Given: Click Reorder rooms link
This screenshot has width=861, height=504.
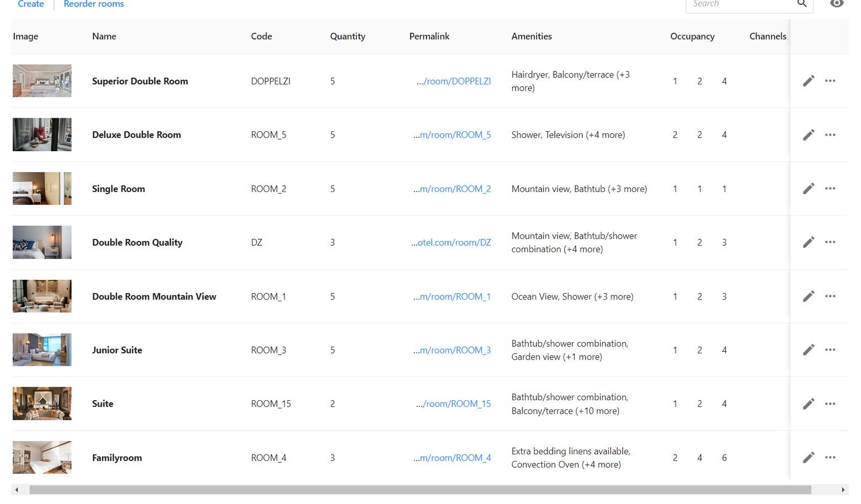Looking at the screenshot, I should [x=94, y=4].
